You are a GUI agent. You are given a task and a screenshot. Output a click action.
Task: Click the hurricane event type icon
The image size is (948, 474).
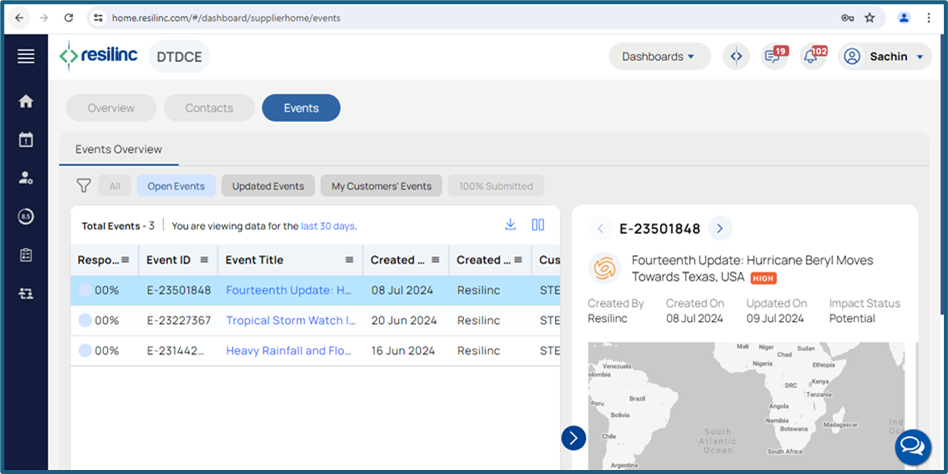(605, 268)
